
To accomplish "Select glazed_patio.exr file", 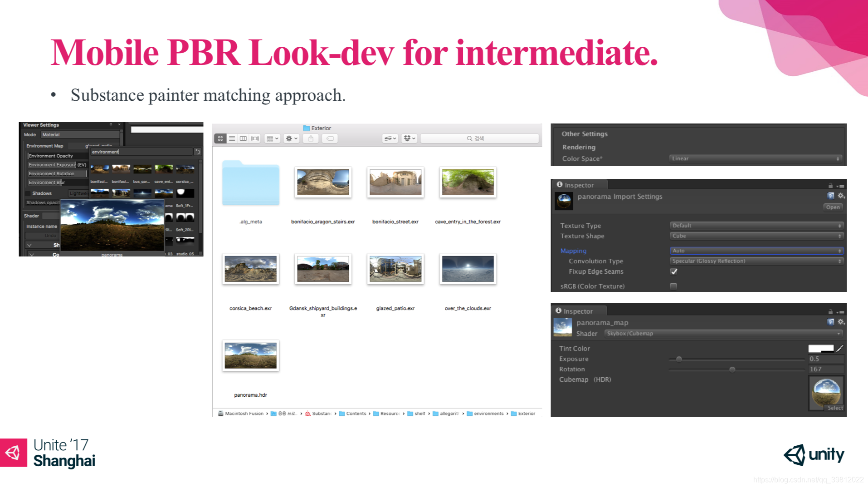I will [395, 269].
